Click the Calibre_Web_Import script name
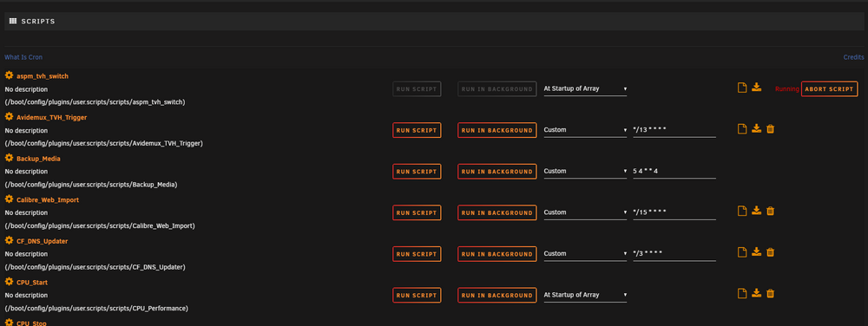This screenshot has width=868, height=326. pyautogui.click(x=48, y=200)
